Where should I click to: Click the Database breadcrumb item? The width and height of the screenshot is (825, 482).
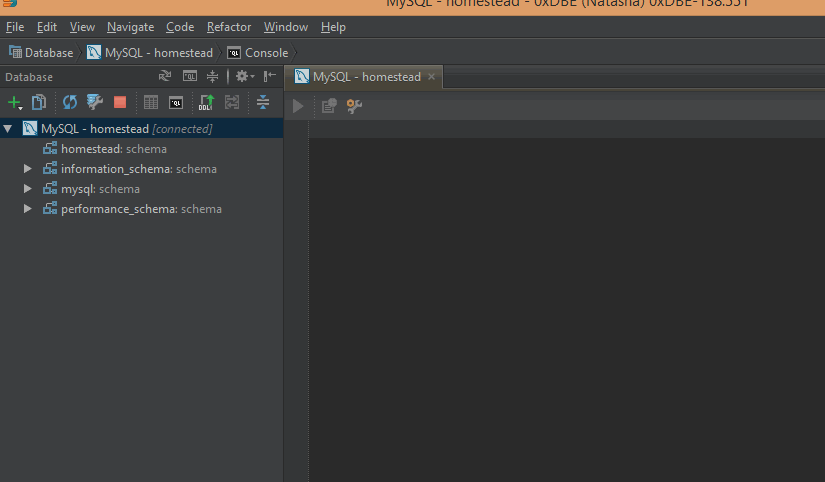click(x=48, y=53)
